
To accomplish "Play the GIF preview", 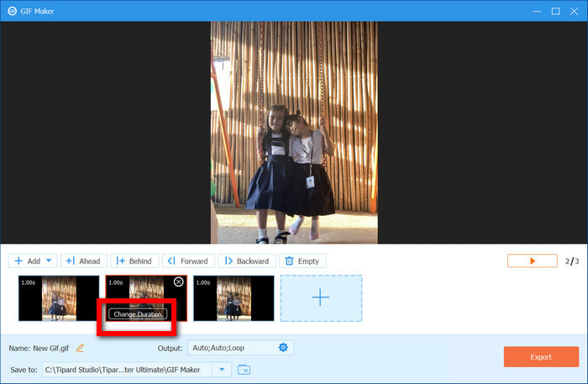I will click(x=532, y=261).
